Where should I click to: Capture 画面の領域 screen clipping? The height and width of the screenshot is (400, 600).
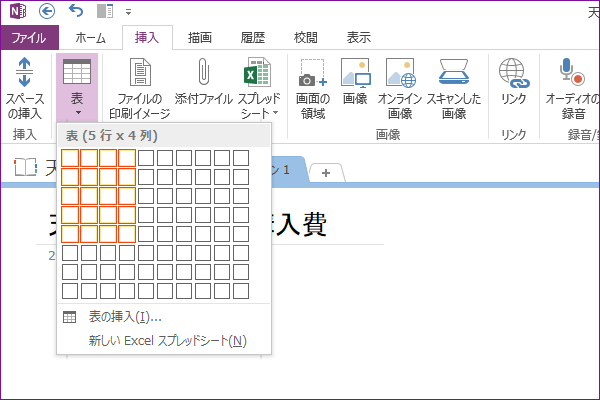pos(313,88)
